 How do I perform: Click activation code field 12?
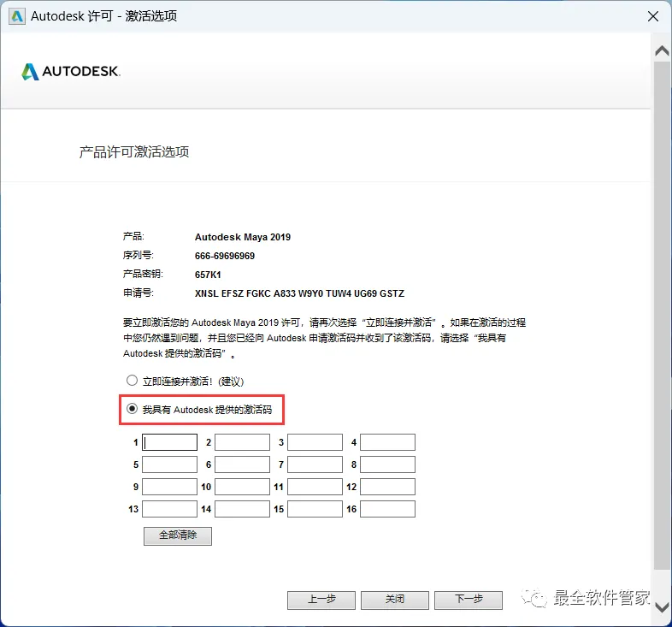click(x=387, y=487)
